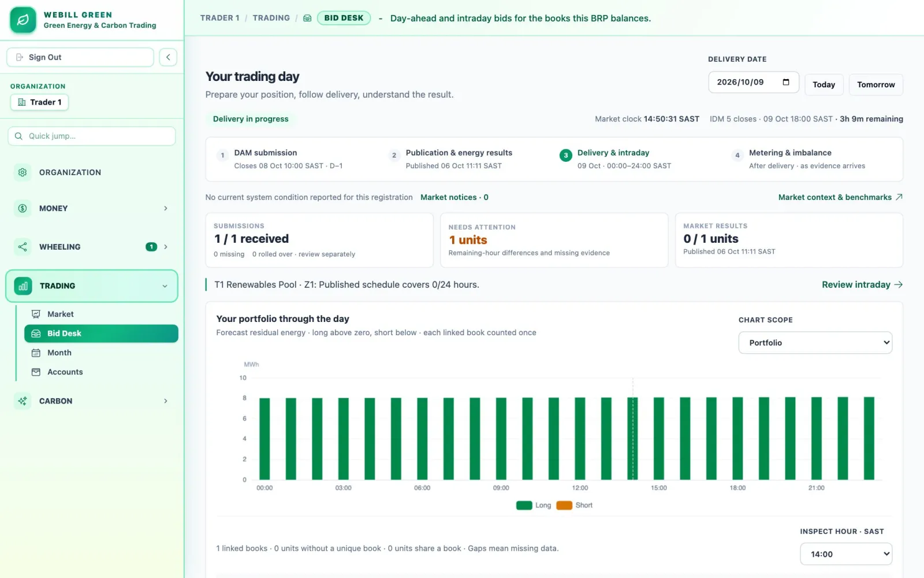Image resolution: width=924 pixels, height=578 pixels.
Task: Expand the Carbon section chevron
Action: 166,401
